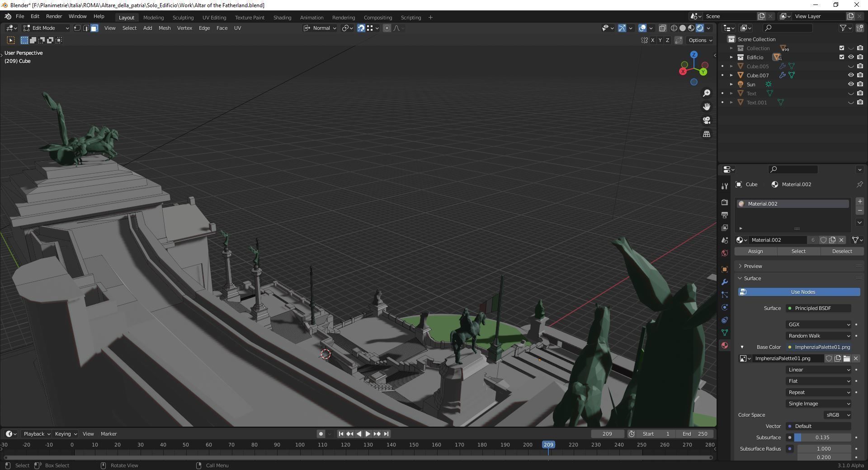Adjust the Subsurface 0.135 slider
Image resolution: width=868 pixels, height=470 pixels.
tap(822, 437)
